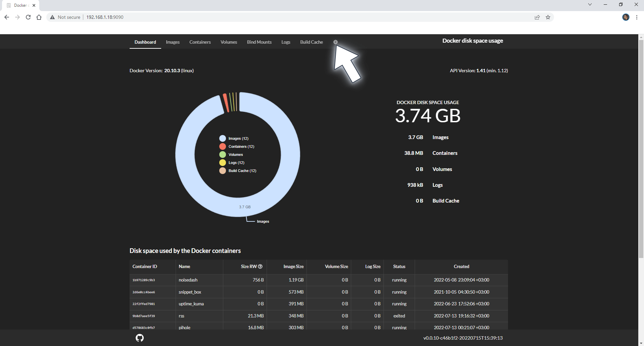
Task: Open the Bind Mounts tab
Action: (x=259, y=42)
